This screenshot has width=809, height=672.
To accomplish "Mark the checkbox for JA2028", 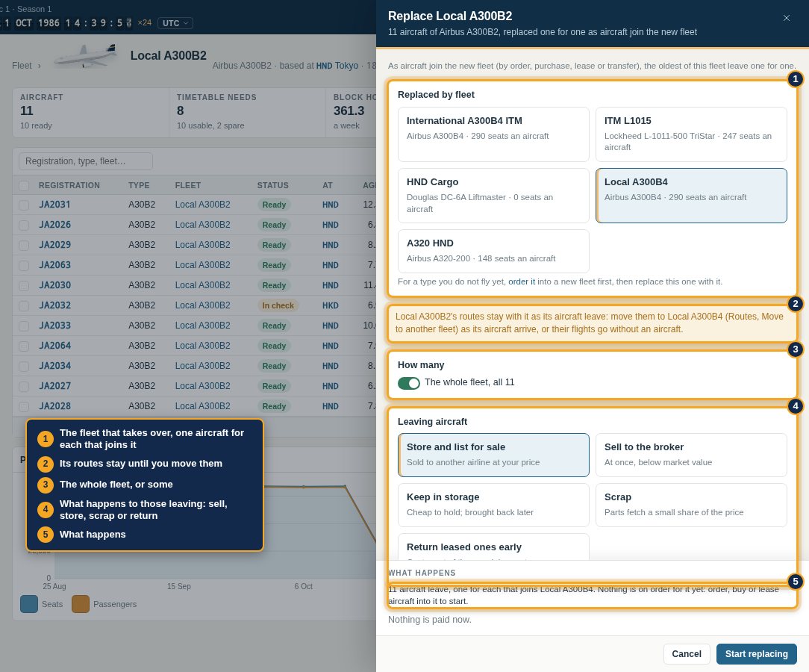I will 24,406.
